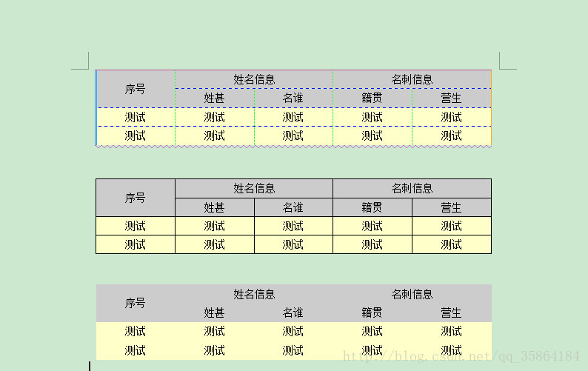Click first 测试 under 名谁 in dashed-border table
The height and width of the screenshot is (371, 588).
pyautogui.click(x=293, y=117)
